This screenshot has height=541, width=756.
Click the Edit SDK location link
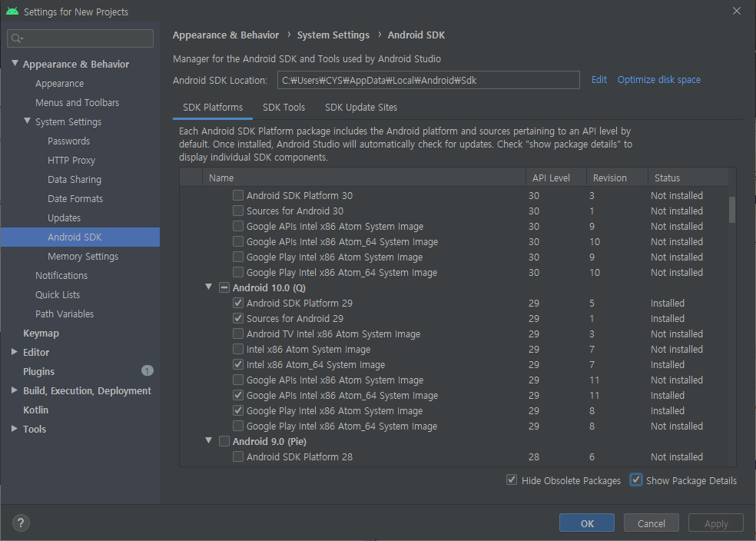coord(598,80)
